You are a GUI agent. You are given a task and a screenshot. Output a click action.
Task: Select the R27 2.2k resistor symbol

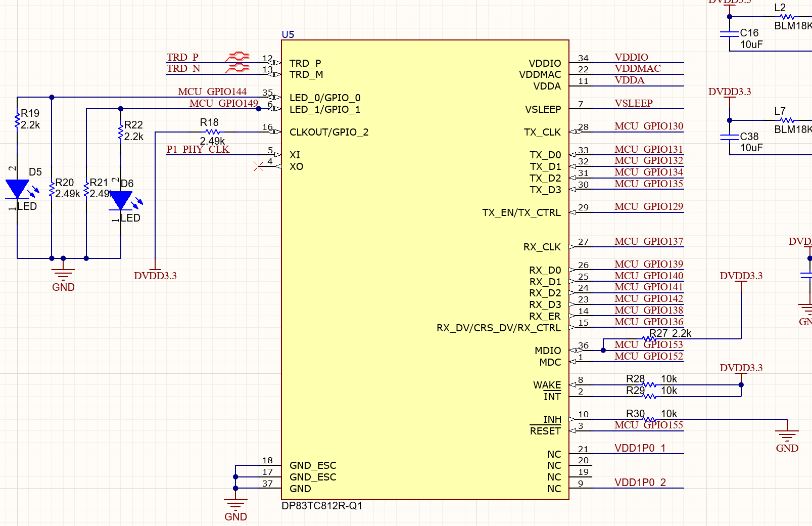(649, 339)
